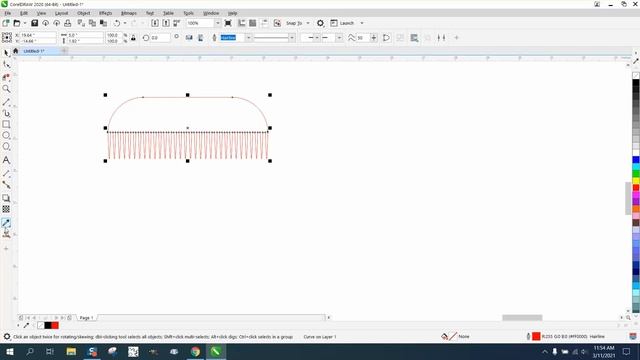
Task: Toggle Mirror horizontally button
Action: point(189,38)
